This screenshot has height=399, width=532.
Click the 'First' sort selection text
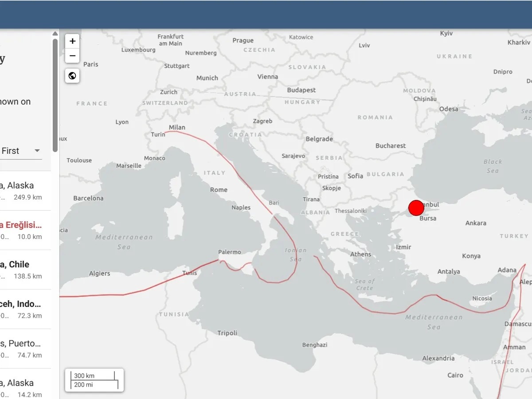pyautogui.click(x=11, y=151)
